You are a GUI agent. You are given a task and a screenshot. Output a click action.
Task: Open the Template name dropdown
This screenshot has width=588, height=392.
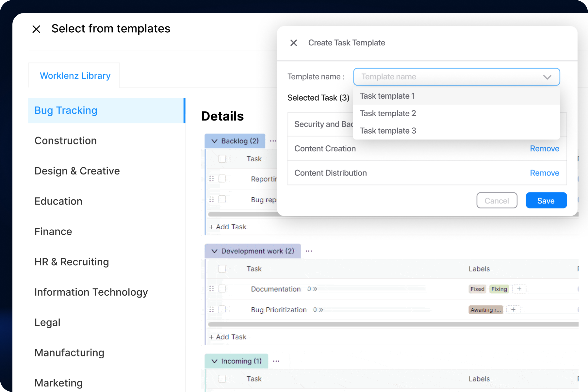[x=547, y=77]
